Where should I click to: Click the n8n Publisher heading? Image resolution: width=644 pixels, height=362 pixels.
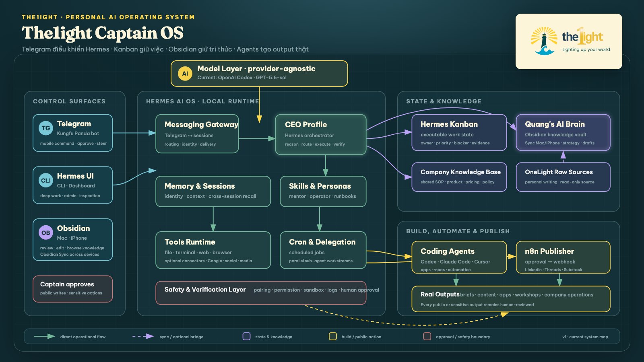549,251
